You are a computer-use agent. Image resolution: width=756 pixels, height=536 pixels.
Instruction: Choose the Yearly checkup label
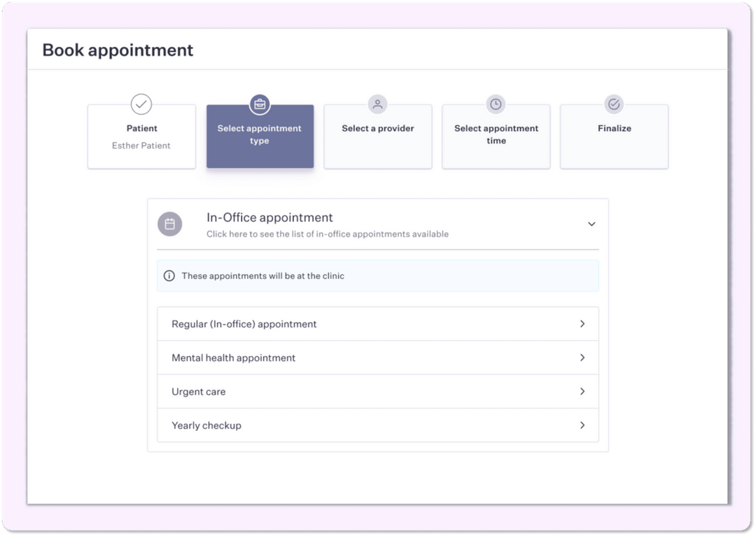206,425
